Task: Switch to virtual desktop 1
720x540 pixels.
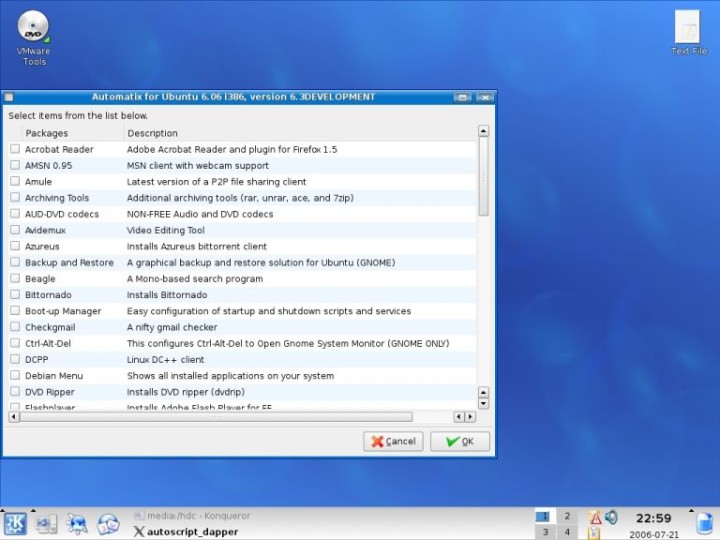Action: tap(545, 516)
